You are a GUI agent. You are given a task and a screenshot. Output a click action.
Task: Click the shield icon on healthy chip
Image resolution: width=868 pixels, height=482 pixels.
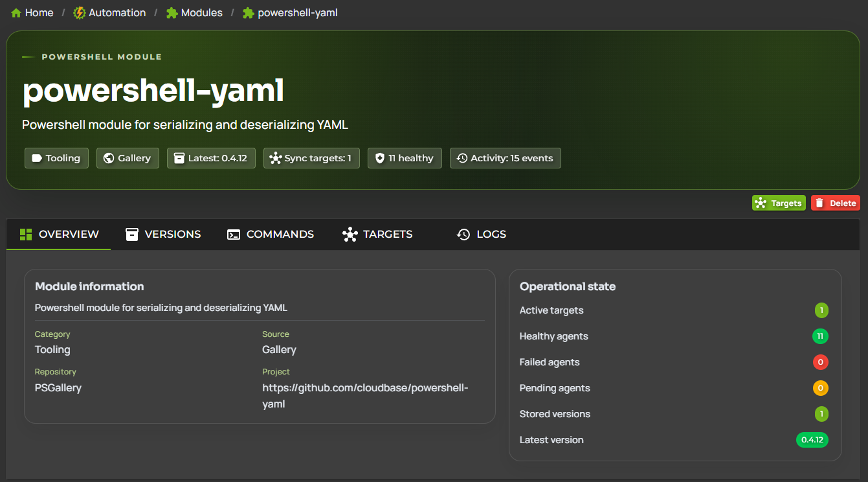coord(380,158)
